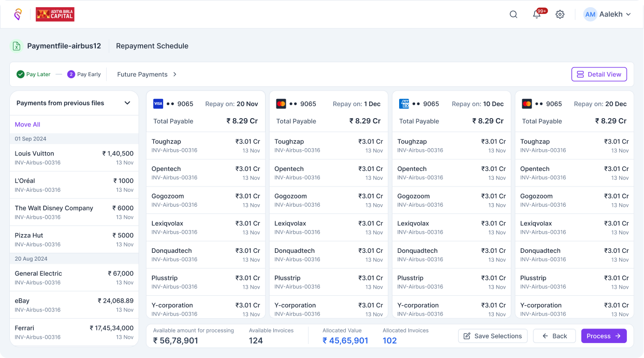Switch to Detail View
The width and height of the screenshot is (644, 358).
pyautogui.click(x=599, y=74)
